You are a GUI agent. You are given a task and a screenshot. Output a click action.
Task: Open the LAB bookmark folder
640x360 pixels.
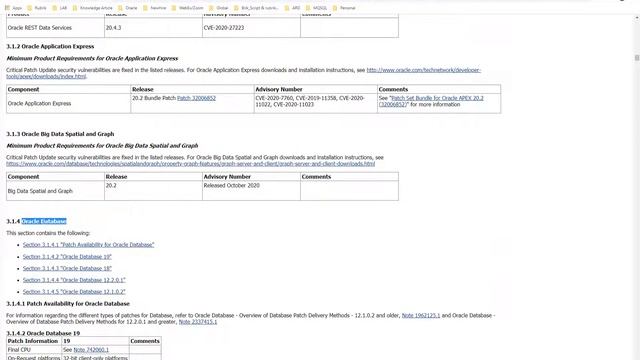pyautogui.click(x=60, y=8)
